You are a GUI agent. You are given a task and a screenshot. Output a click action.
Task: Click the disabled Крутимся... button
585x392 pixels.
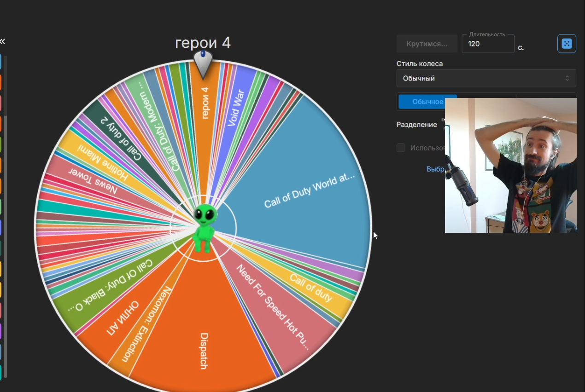pyautogui.click(x=427, y=44)
